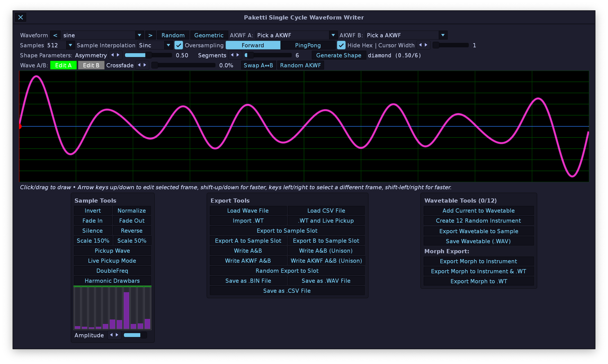Click the next waveform '>' arrow button
This screenshot has width=608, height=364.
point(150,35)
